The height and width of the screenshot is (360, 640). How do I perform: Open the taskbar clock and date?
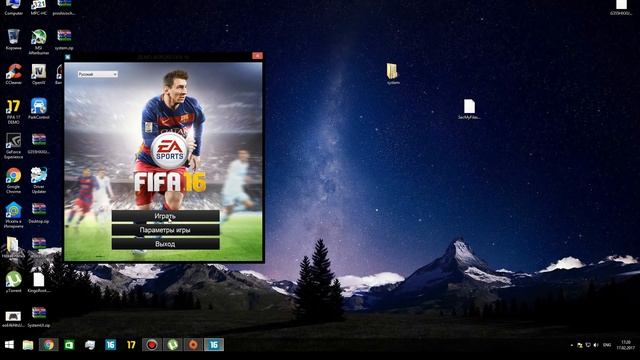(x=626, y=345)
